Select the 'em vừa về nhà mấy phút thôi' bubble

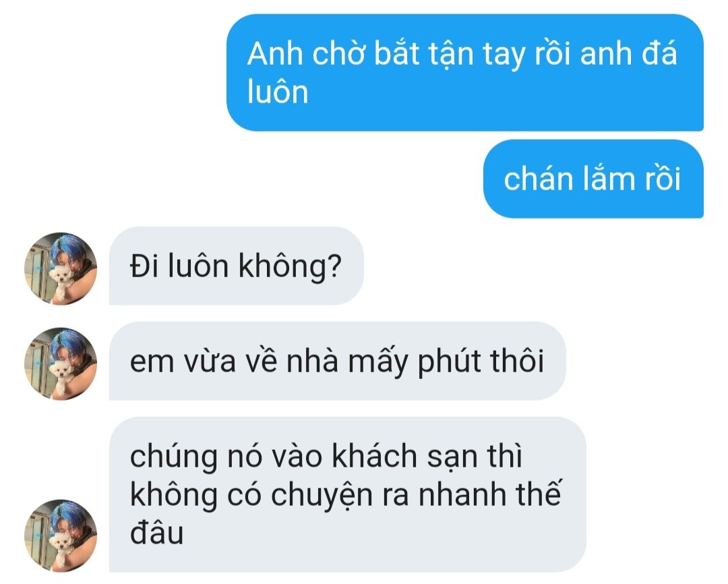(338, 361)
